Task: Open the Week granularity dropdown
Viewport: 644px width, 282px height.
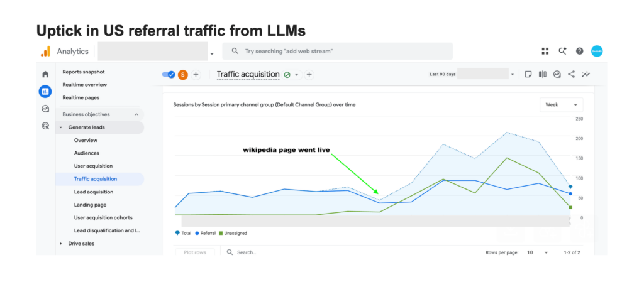Action: pyautogui.click(x=561, y=104)
